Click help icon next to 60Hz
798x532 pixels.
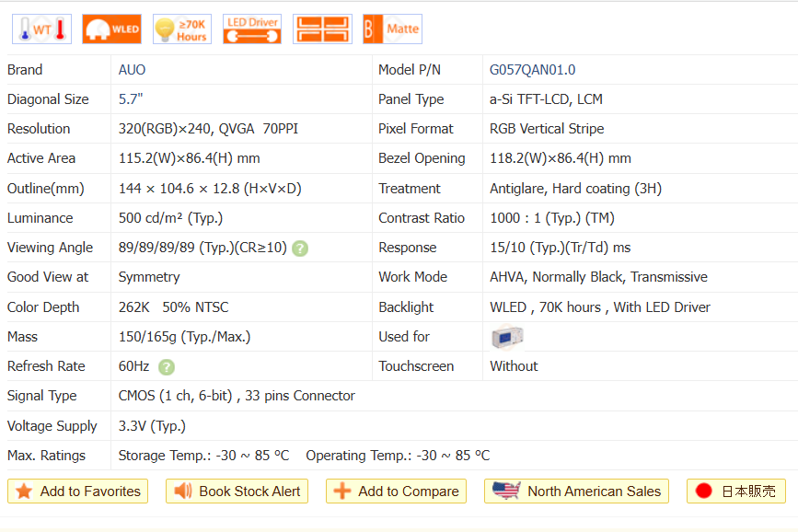click(166, 367)
